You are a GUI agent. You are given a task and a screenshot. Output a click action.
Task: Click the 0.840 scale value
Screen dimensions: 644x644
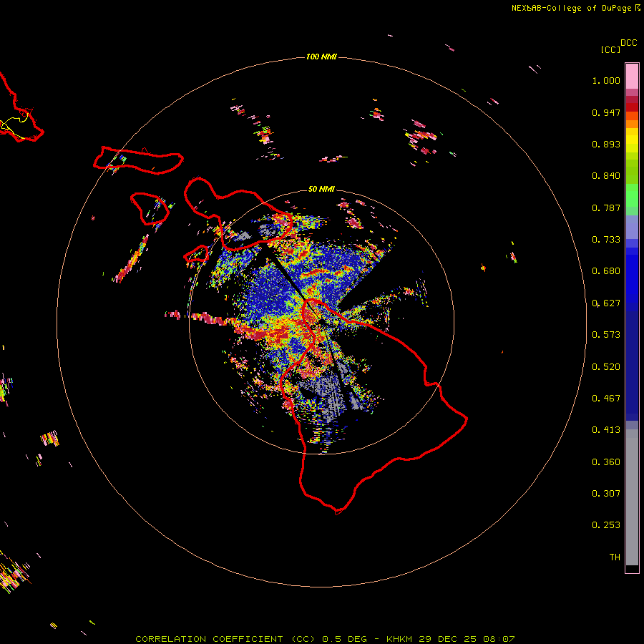pos(606,176)
